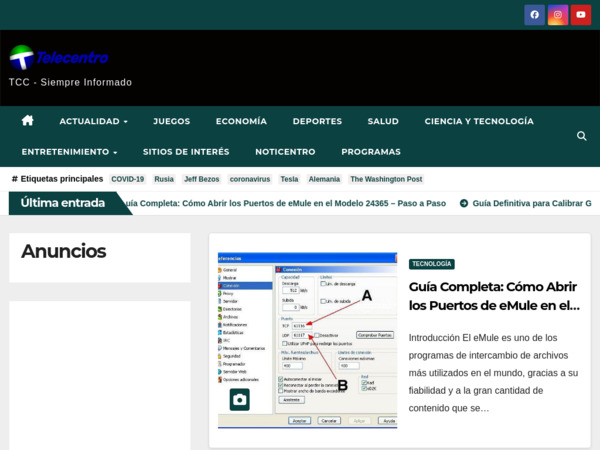Viewport: 600px width, 450px height.
Task: Select the Tesla tag
Action: click(289, 179)
